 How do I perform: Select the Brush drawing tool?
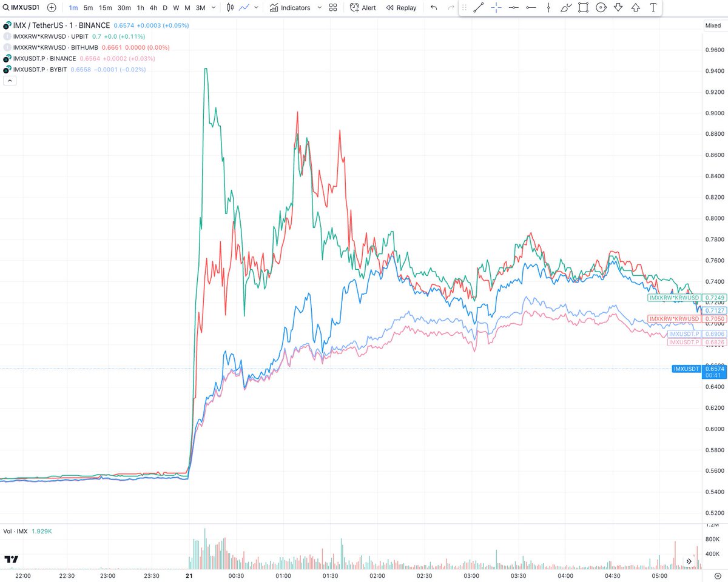pyautogui.click(x=566, y=8)
